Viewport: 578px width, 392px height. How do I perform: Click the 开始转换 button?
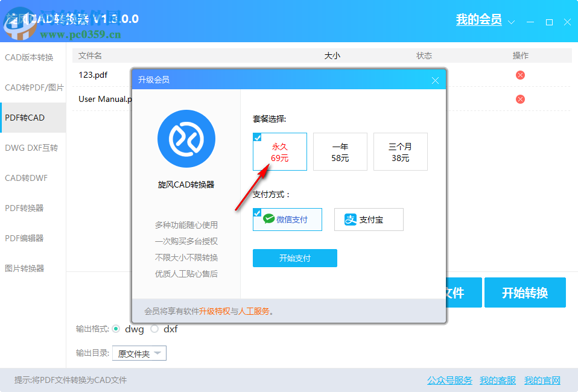[x=524, y=292]
